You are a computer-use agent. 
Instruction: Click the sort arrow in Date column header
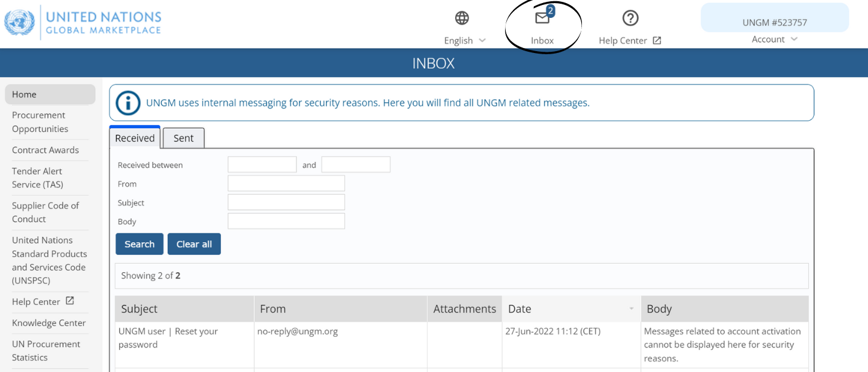(x=631, y=309)
